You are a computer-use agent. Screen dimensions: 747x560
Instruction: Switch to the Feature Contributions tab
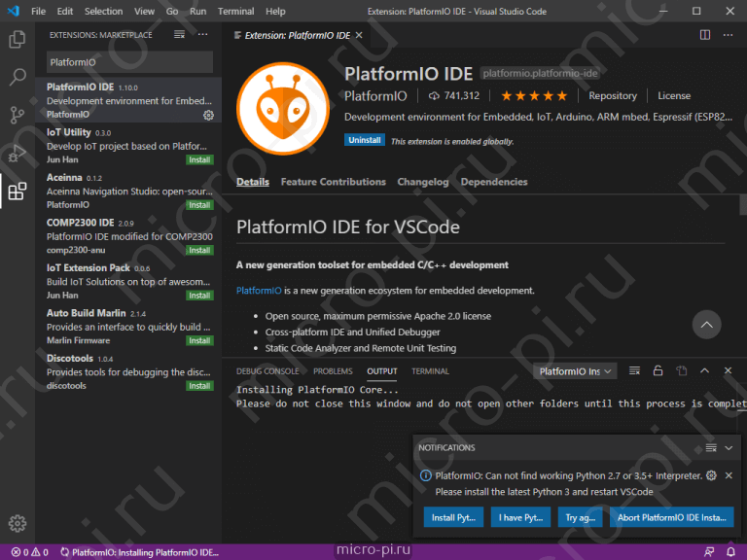pyautogui.click(x=333, y=182)
